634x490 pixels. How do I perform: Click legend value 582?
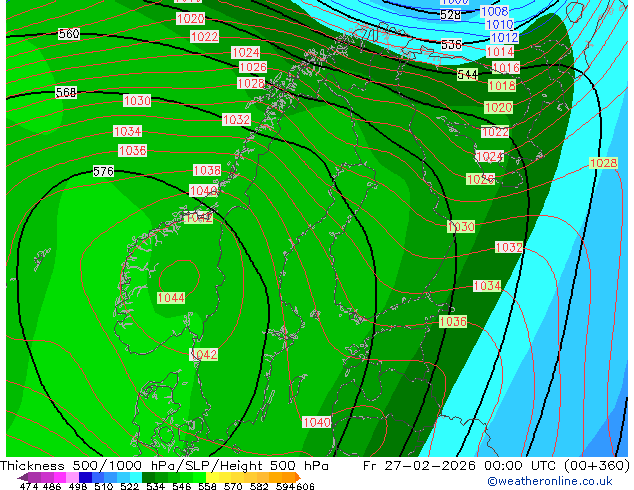(259, 486)
